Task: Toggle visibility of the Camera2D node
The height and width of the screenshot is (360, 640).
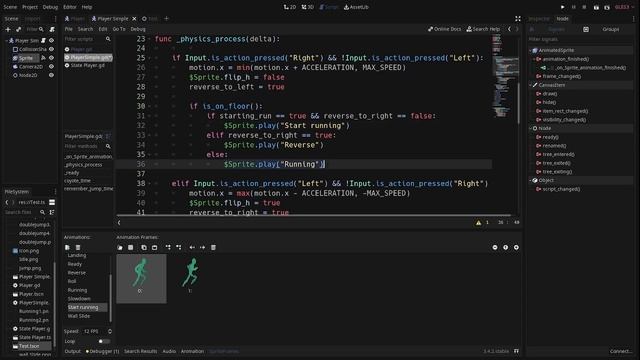Action: tap(51, 67)
